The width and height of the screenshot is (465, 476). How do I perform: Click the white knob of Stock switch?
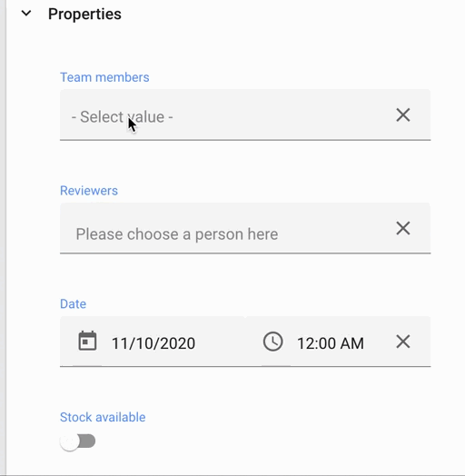click(x=70, y=441)
